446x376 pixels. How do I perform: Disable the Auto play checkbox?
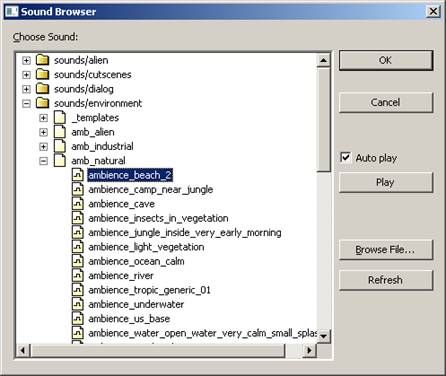[346, 157]
